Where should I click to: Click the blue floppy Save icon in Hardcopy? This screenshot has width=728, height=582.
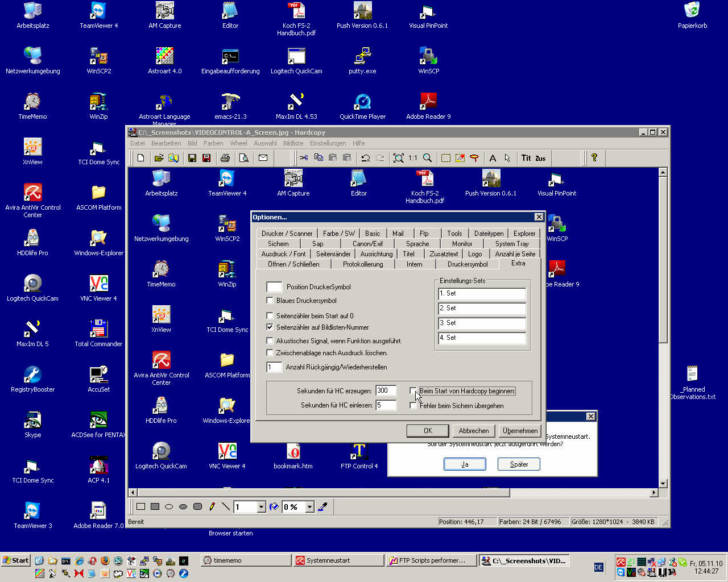pyautogui.click(x=192, y=158)
